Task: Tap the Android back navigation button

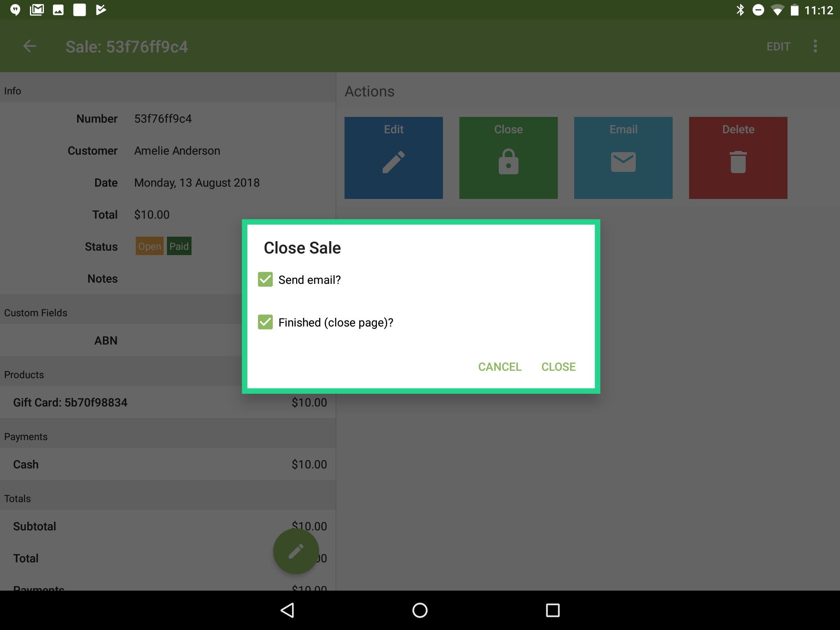Action: pyautogui.click(x=287, y=610)
